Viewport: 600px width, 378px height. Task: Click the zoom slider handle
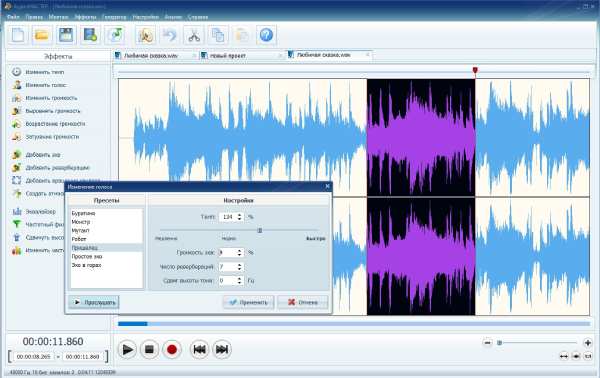coord(499,343)
